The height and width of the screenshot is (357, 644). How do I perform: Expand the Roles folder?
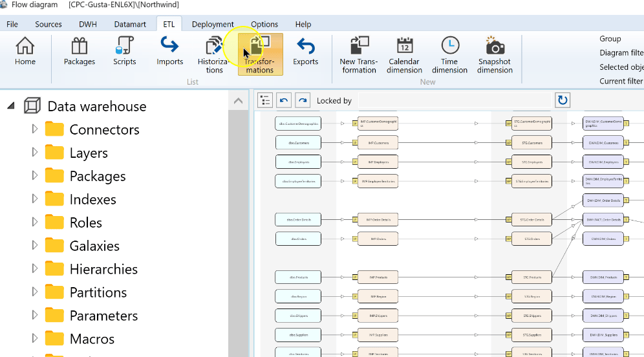coord(34,222)
